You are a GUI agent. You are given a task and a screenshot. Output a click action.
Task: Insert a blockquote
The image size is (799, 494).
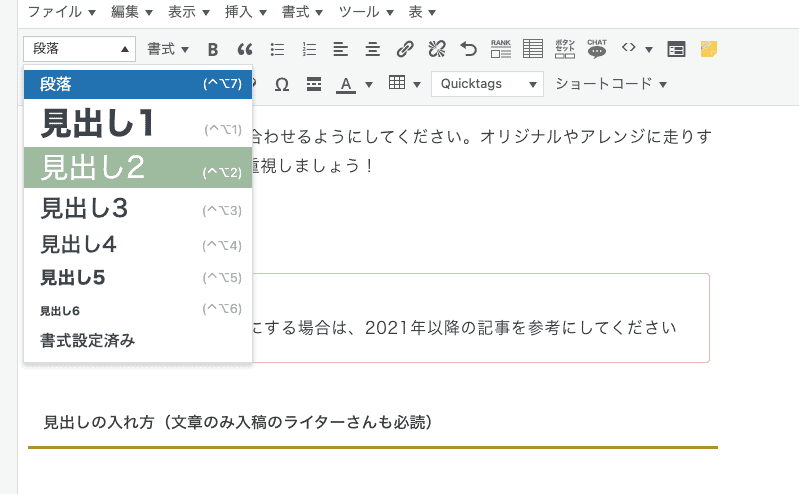[x=245, y=49]
